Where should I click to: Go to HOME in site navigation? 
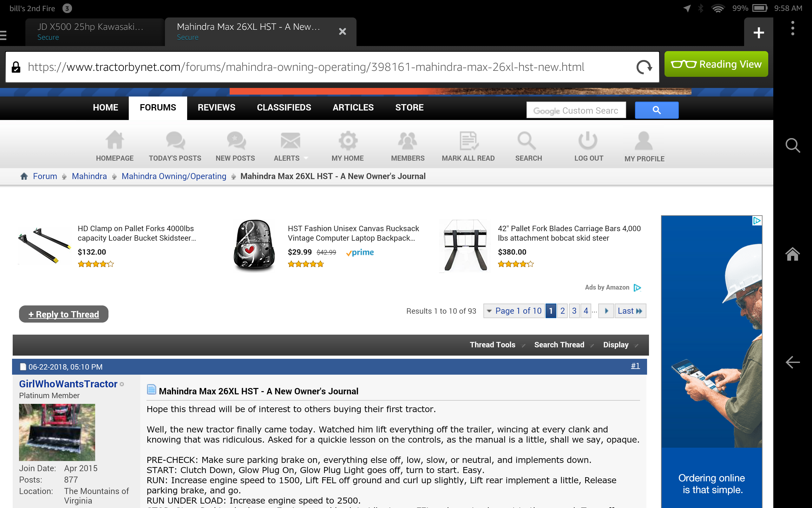(105, 108)
